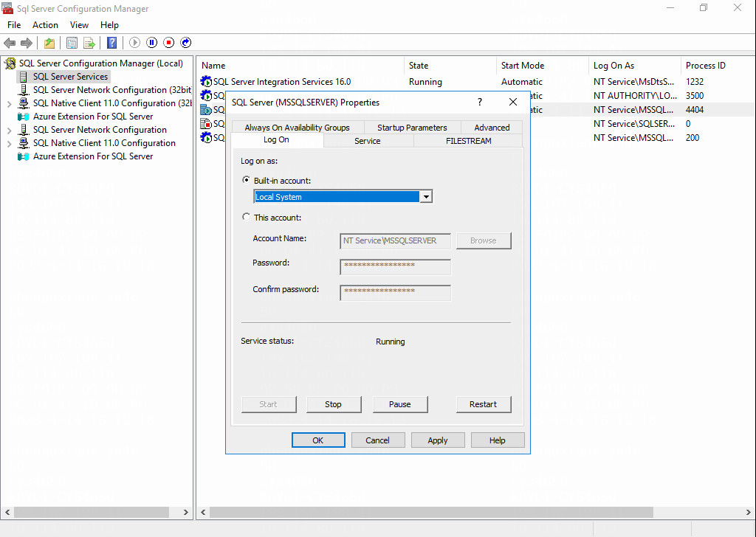Click the Cancel button

coord(377,440)
